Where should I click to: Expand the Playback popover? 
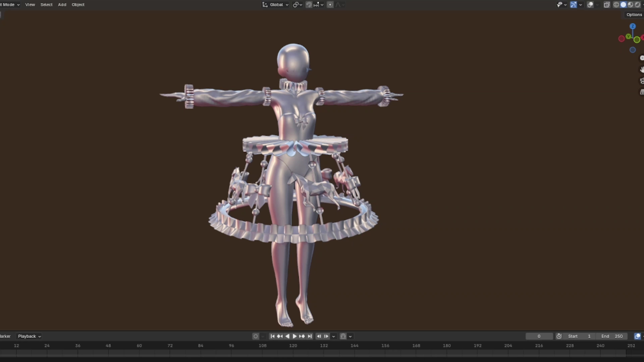29,336
